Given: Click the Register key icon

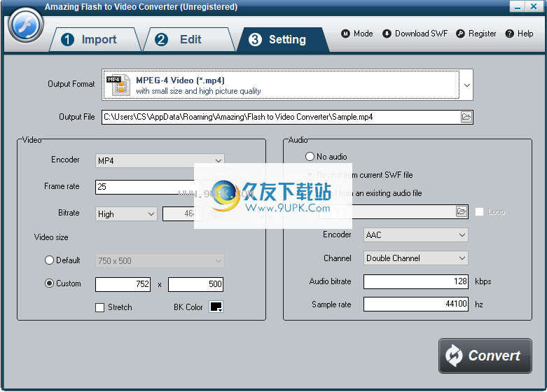Looking at the screenshot, I should coord(460,34).
